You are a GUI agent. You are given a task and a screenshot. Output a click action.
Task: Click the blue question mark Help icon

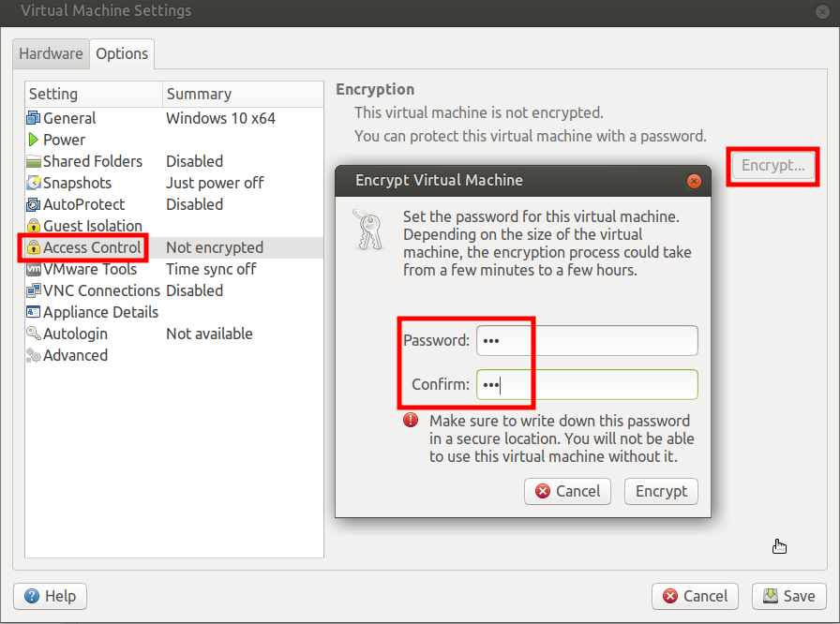click(32, 596)
